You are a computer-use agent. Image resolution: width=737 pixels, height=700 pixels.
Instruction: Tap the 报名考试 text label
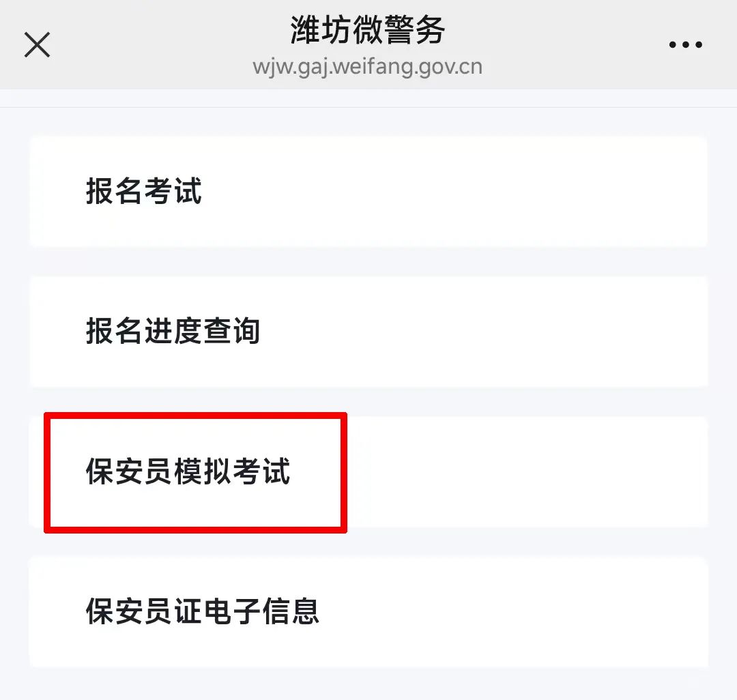[x=144, y=191]
